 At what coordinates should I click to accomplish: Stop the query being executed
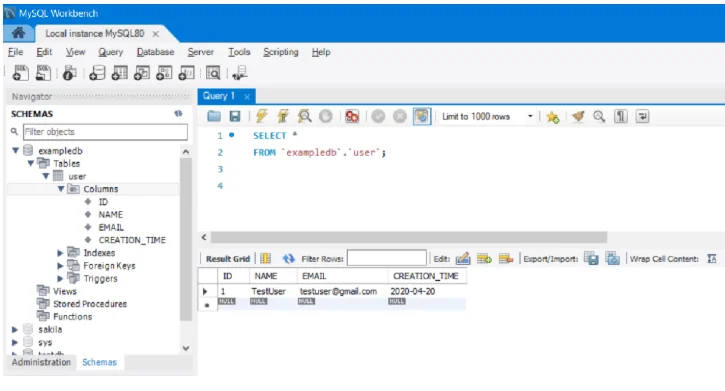point(326,116)
